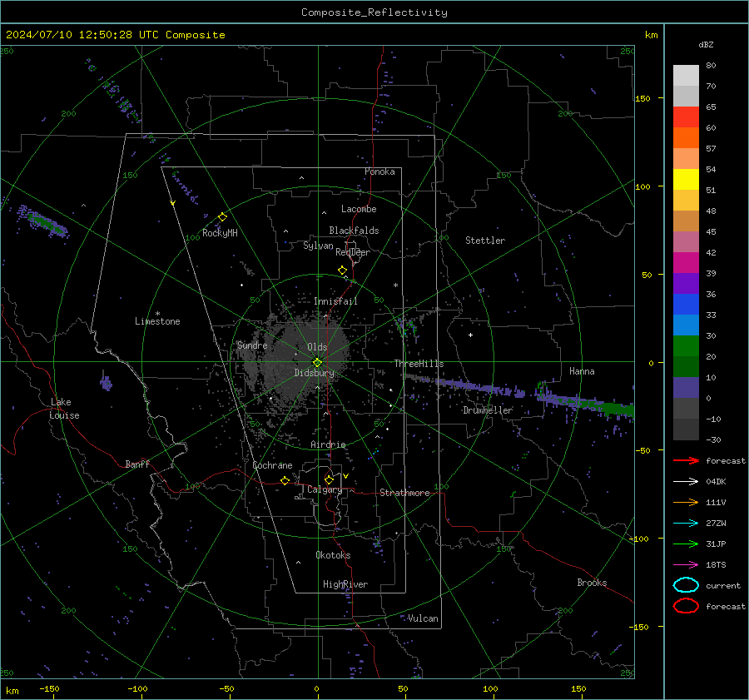Click the cyan 27ZW arrow legend icon
Image resolution: width=749 pixels, height=700 pixels.
click(686, 524)
